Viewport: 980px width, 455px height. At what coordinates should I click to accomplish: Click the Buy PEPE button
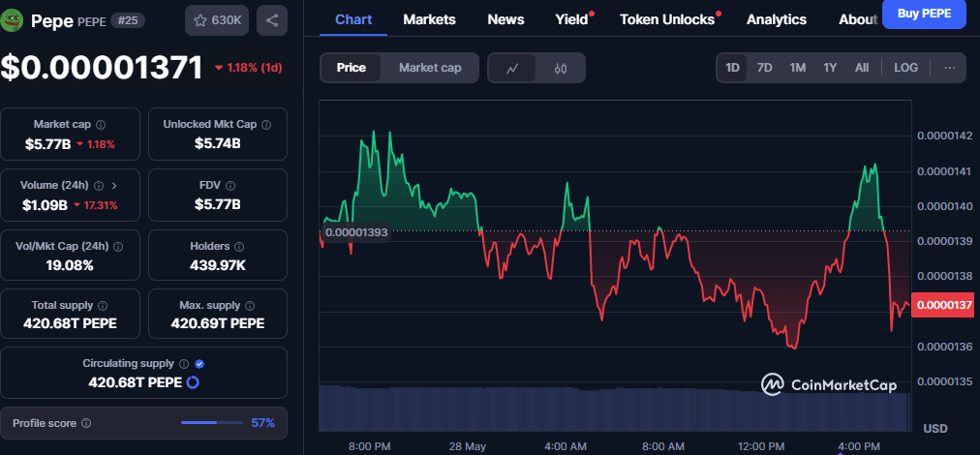click(x=925, y=13)
